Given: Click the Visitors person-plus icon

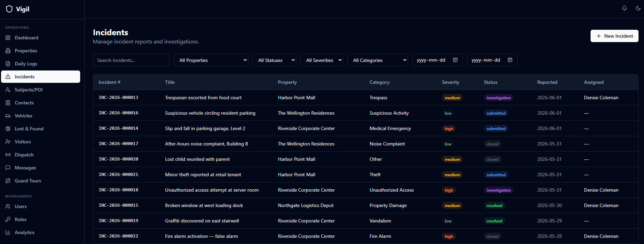Looking at the screenshot, I should click(8, 142).
